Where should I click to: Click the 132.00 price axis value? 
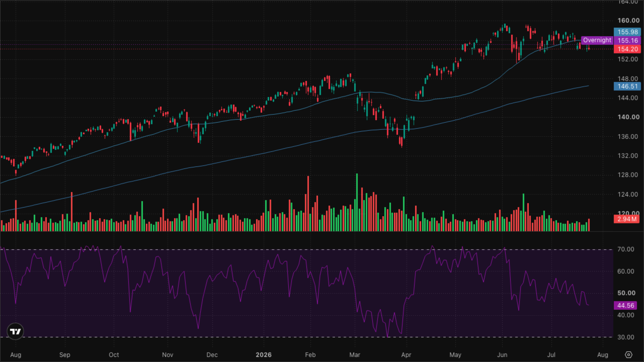(628, 156)
